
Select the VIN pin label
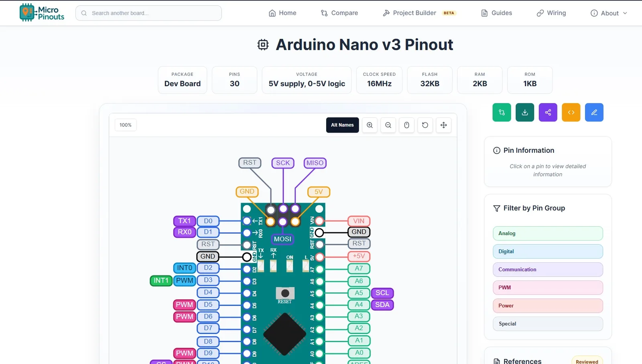tap(359, 221)
